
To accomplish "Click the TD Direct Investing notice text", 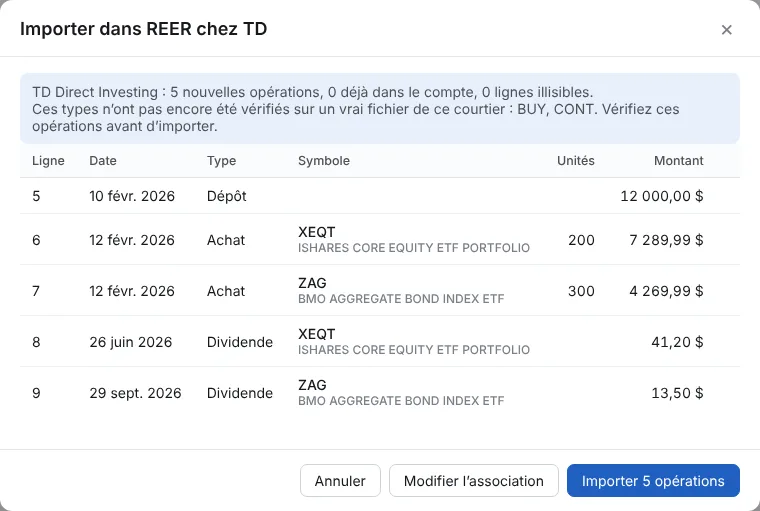I will pos(356,109).
